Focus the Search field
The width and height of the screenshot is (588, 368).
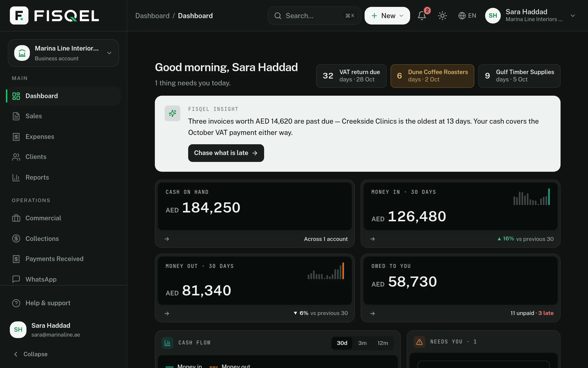pos(314,16)
